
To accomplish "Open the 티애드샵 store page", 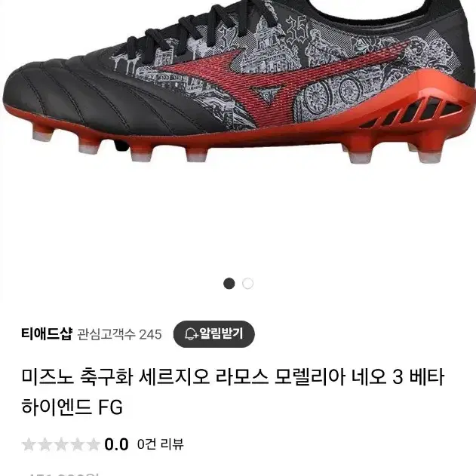I will tap(47, 334).
